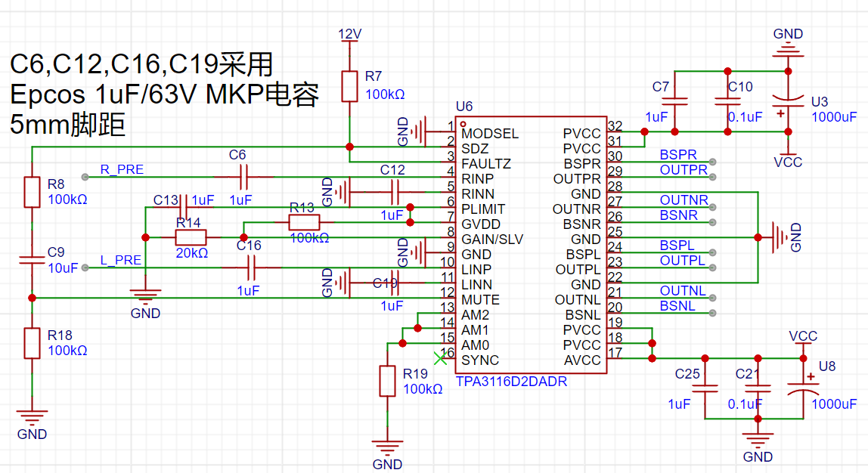
Task: Select capacitor C12 symbol
Action: (x=395, y=192)
